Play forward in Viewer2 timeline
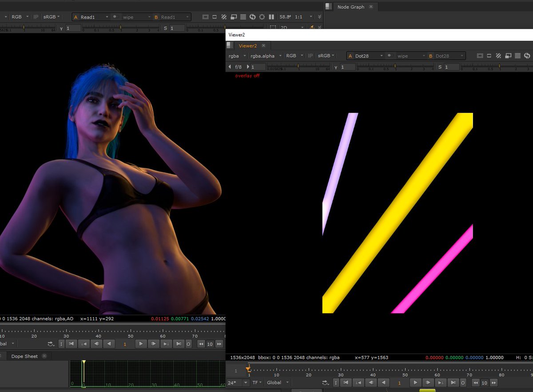The width and height of the screenshot is (533, 392). click(415, 383)
